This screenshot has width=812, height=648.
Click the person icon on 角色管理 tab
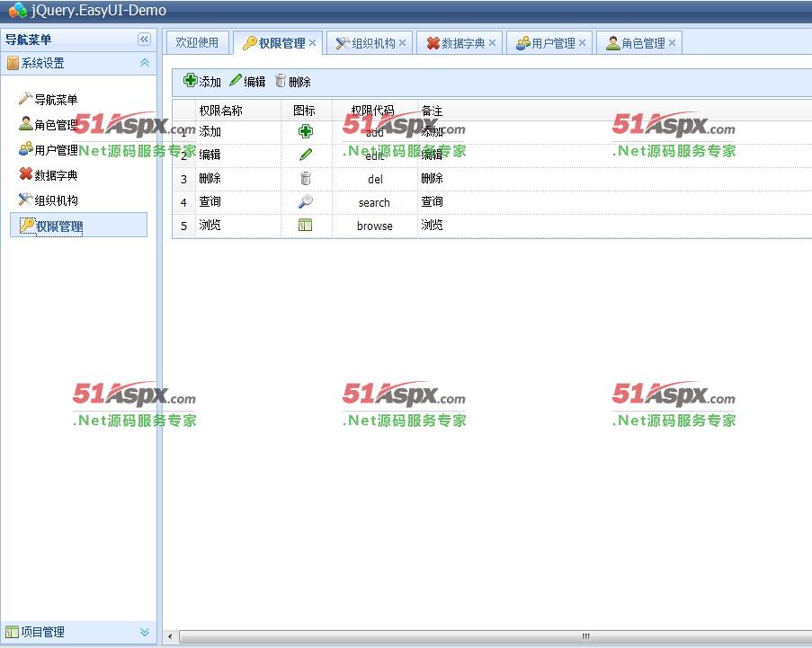tap(612, 43)
